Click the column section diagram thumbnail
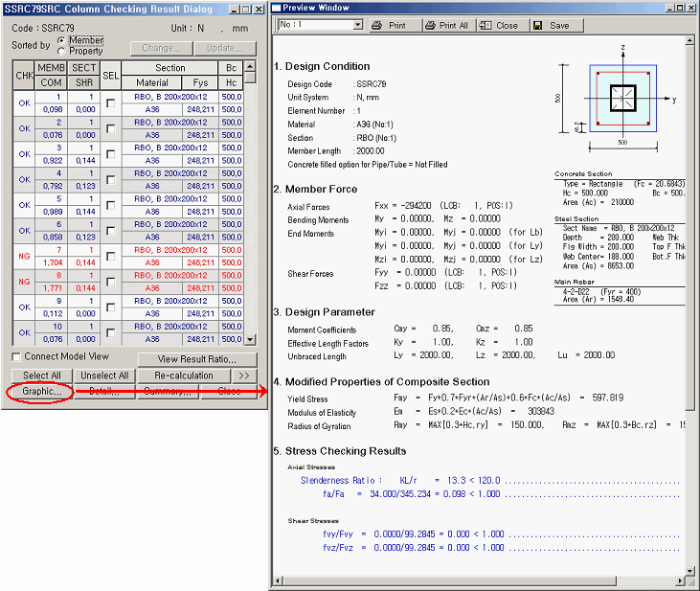The image size is (700, 591). pos(623,99)
